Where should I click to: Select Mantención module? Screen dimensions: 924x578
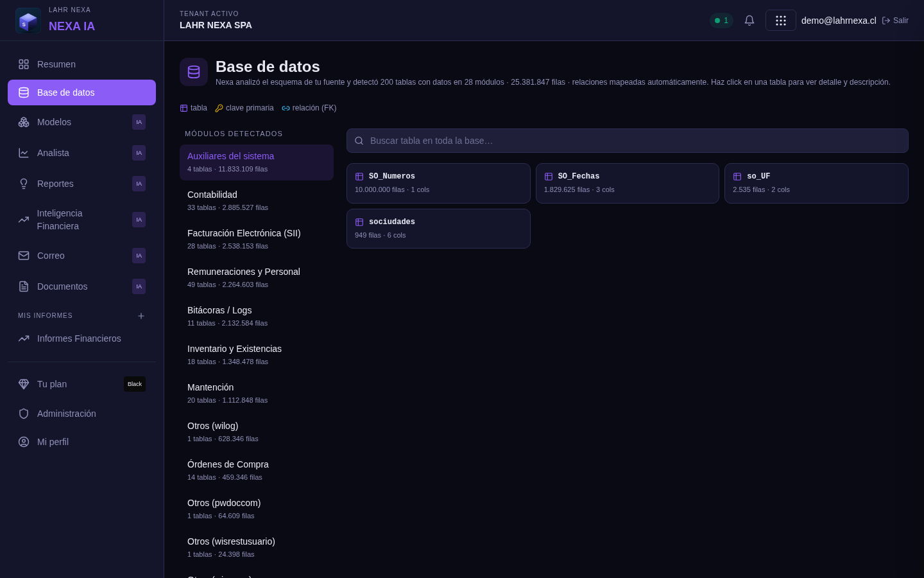click(x=257, y=394)
